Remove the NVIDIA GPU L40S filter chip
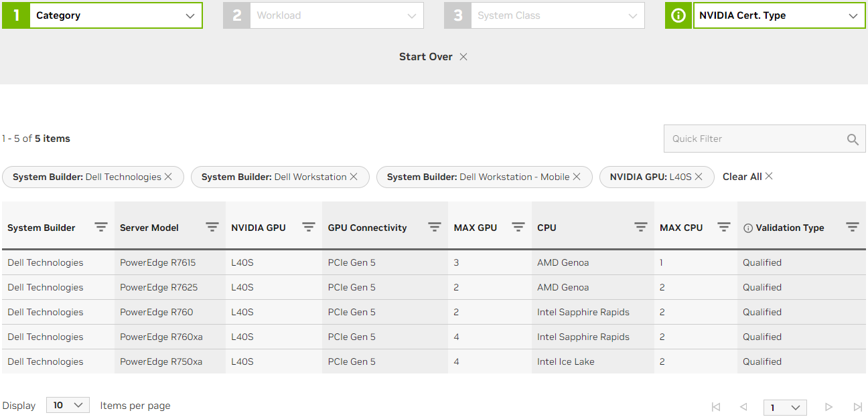 [x=699, y=177]
